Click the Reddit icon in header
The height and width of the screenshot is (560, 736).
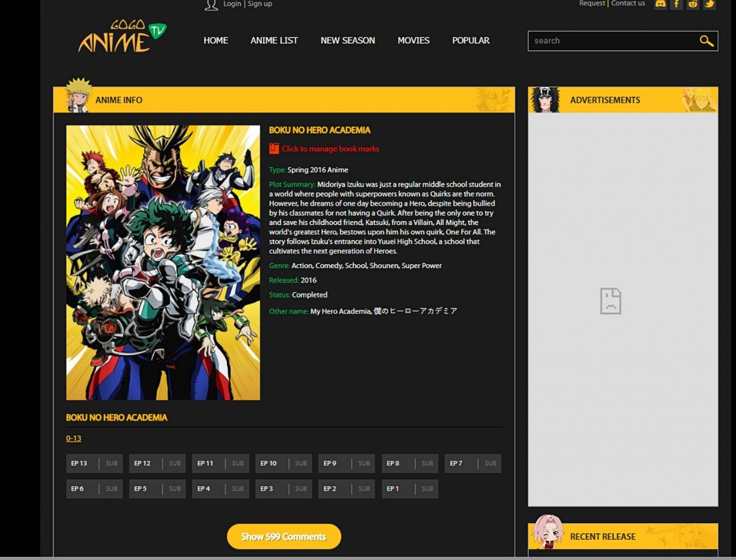[693, 4]
